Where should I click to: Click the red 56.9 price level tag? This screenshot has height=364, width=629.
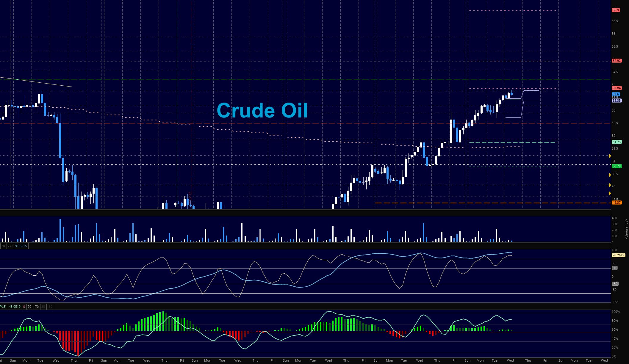click(x=616, y=10)
